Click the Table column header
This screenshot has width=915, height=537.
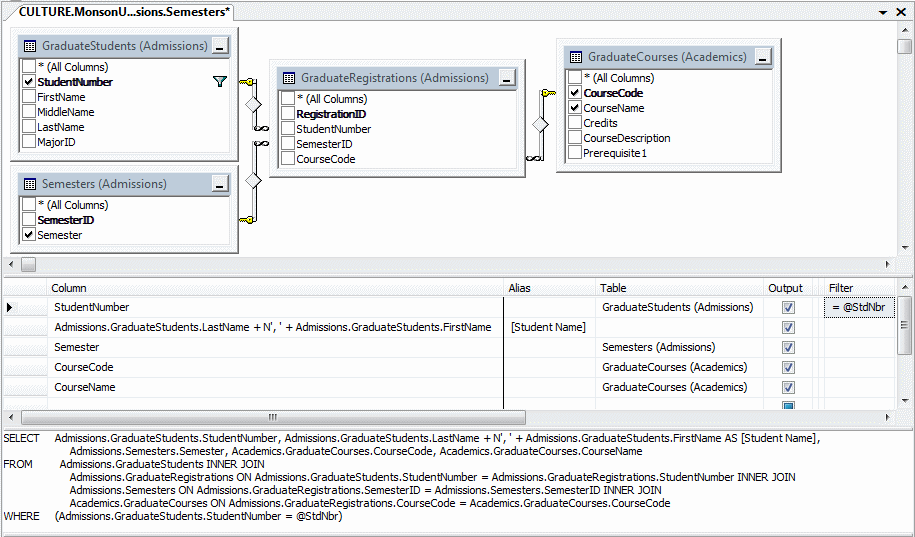coord(680,288)
